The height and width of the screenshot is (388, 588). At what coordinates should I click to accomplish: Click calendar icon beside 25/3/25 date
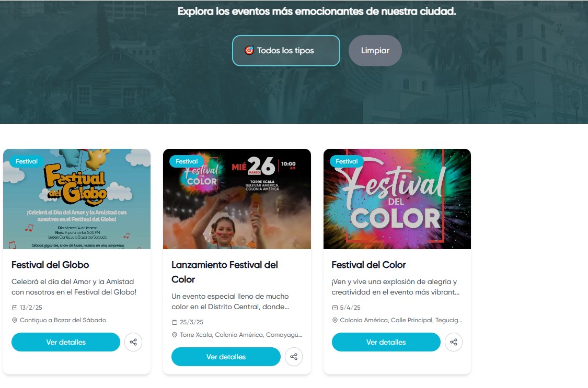click(x=175, y=322)
